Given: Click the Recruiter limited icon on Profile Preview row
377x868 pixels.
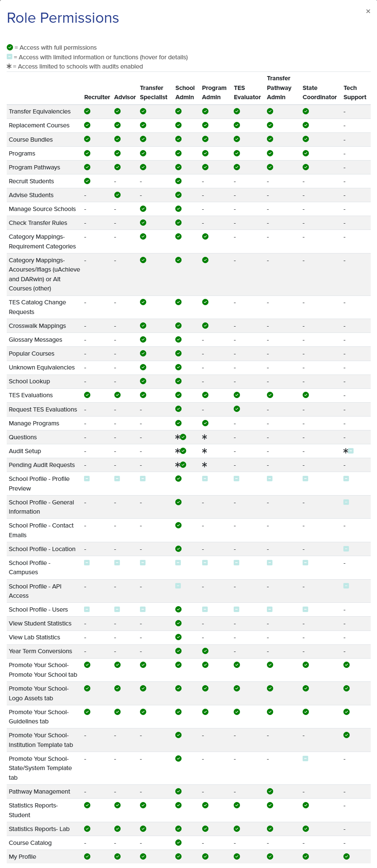Looking at the screenshot, I should tap(87, 478).
